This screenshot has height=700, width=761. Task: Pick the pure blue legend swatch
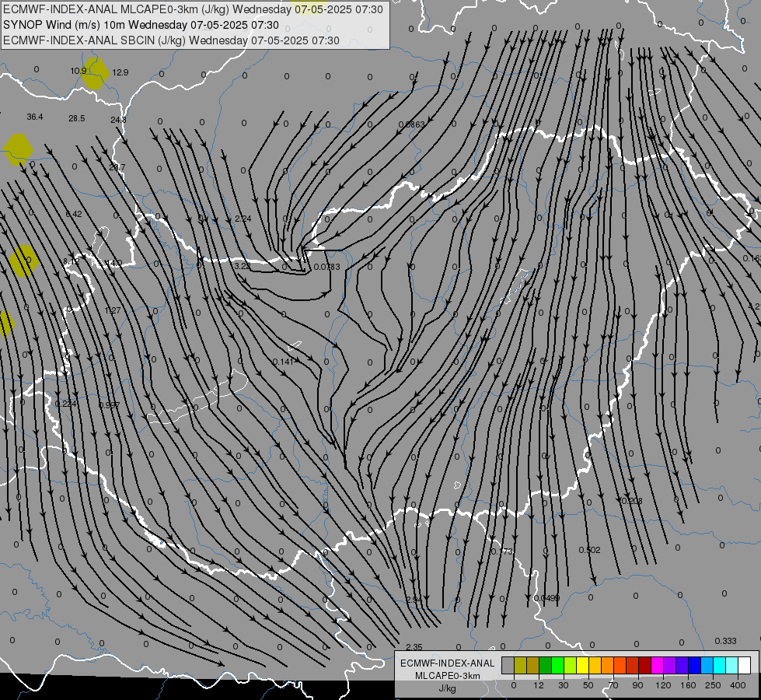[695, 666]
